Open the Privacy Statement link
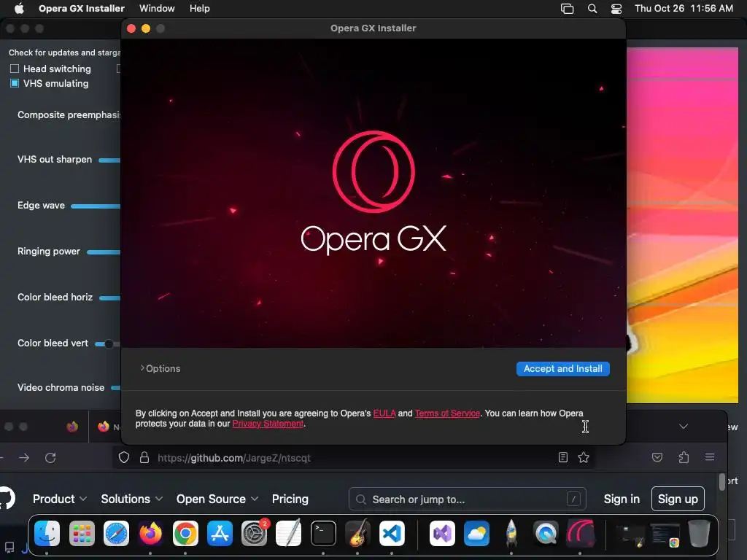747x560 pixels. pos(268,424)
